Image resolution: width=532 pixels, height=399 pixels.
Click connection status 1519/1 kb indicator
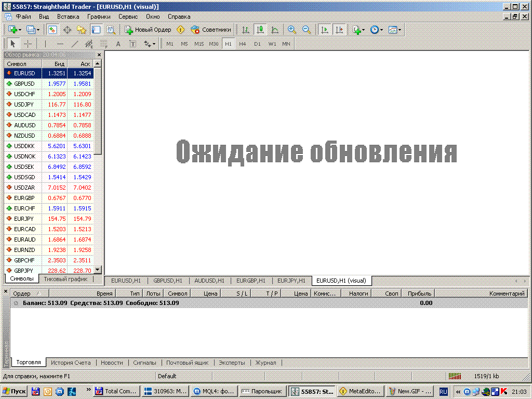pyautogui.click(x=486, y=376)
